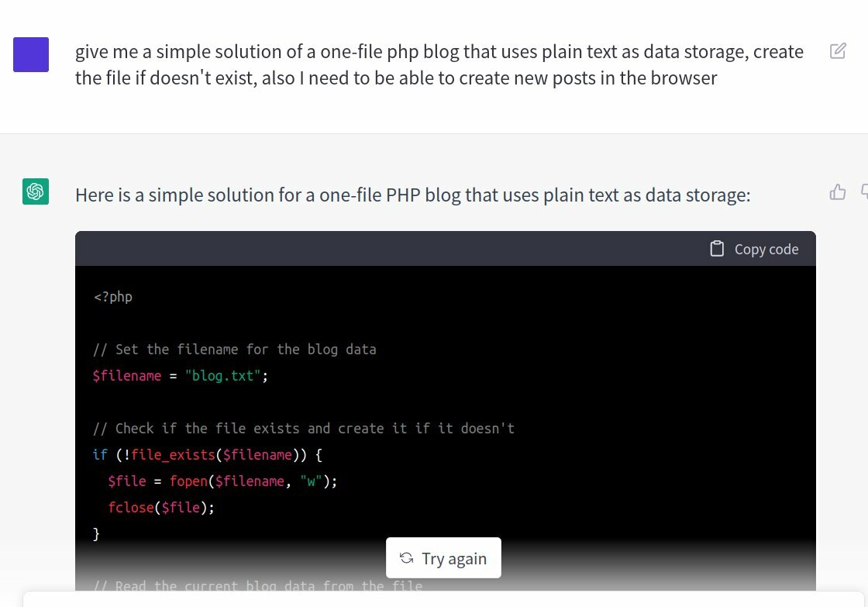Click the purple user avatar square
Viewport: 868px width, 607px height.
pos(31,54)
